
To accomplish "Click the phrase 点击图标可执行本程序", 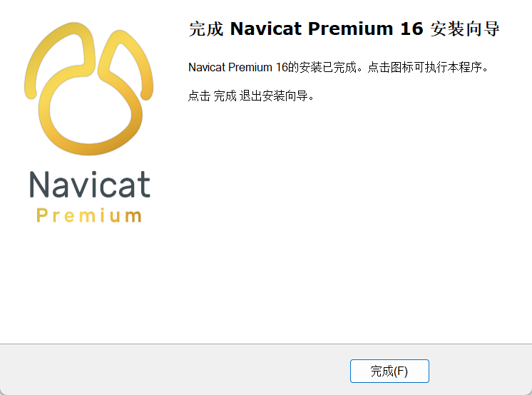I will (x=425, y=67).
